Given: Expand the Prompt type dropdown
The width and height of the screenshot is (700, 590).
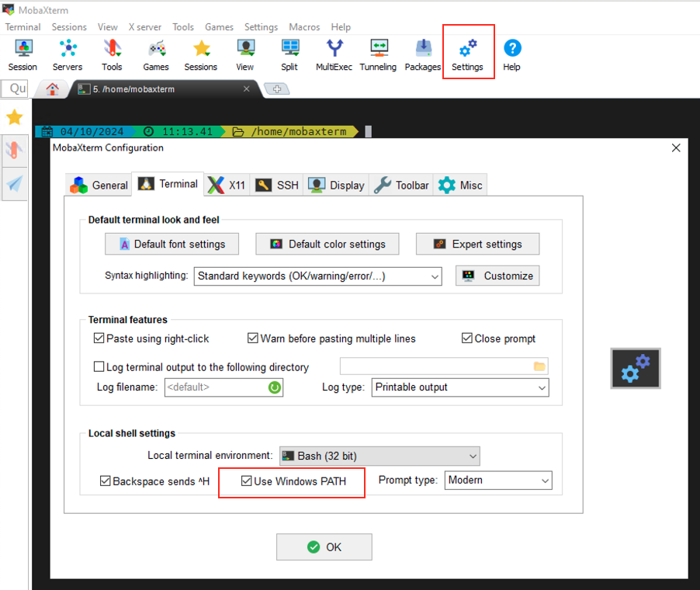Looking at the screenshot, I should [497, 481].
